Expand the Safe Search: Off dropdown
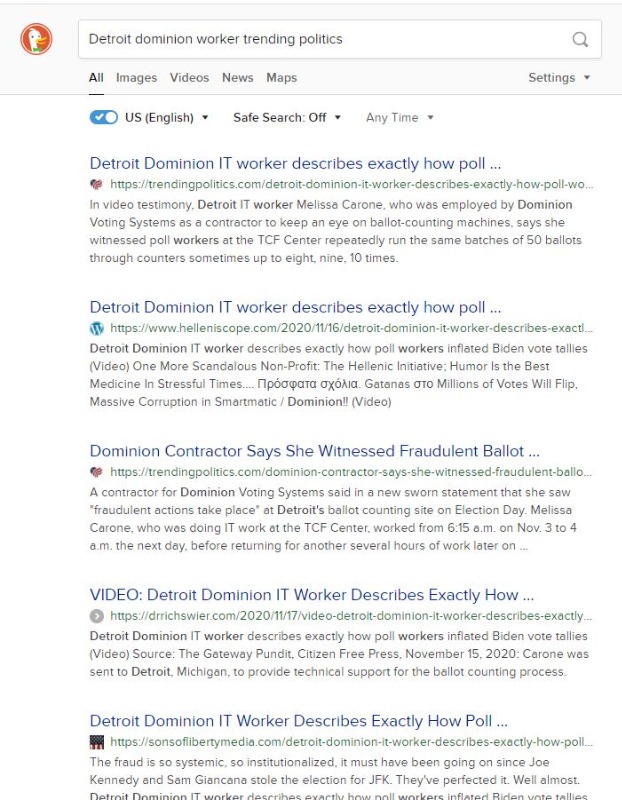 click(287, 117)
